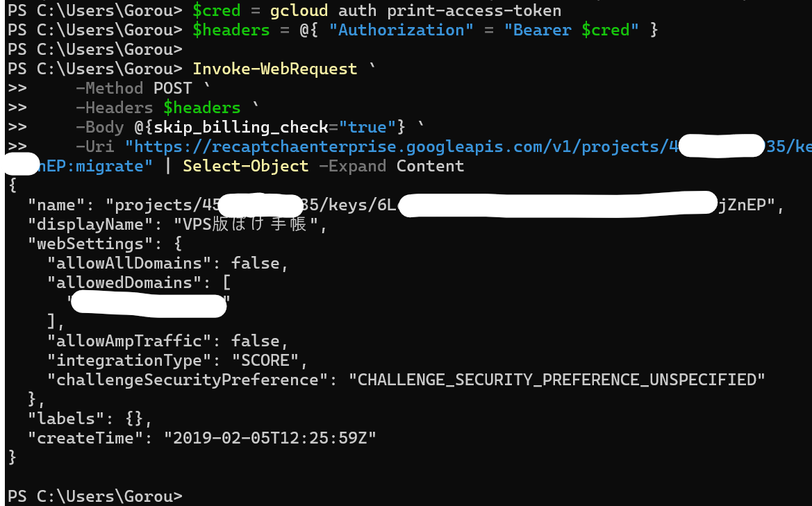
Task: Click the CHALLENGE_SECURITY_PREFERENCE_UNSPECIFIED value
Action: [x=556, y=380]
